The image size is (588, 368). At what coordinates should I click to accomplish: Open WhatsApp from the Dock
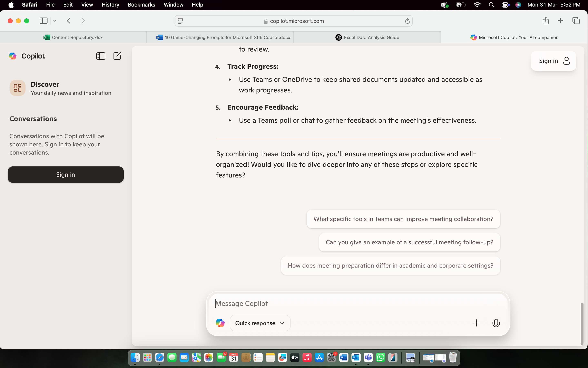(381, 358)
